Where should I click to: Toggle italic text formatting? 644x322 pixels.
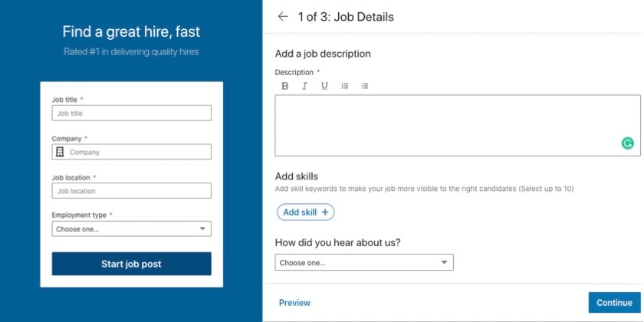coord(304,86)
